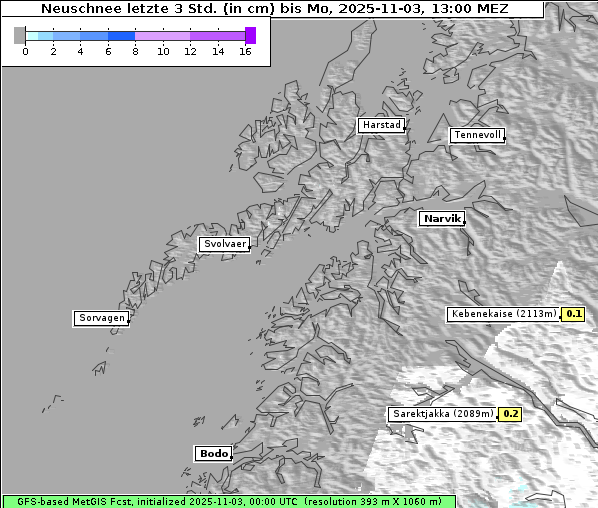
Task: Select the Sorvagen location label
Action: coord(101,318)
